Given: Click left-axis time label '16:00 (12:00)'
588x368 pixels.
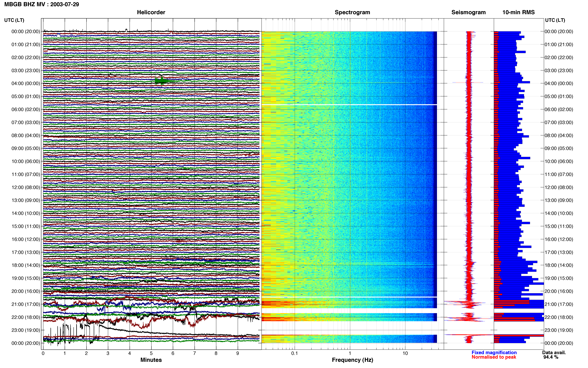Looking at the screenshot, I should pos(26,239).
